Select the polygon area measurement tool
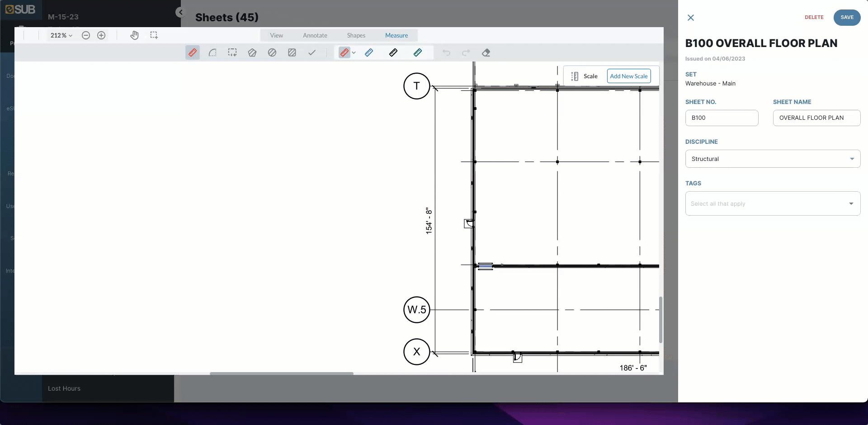Screen dimensions: 868x425 point(252,53)
